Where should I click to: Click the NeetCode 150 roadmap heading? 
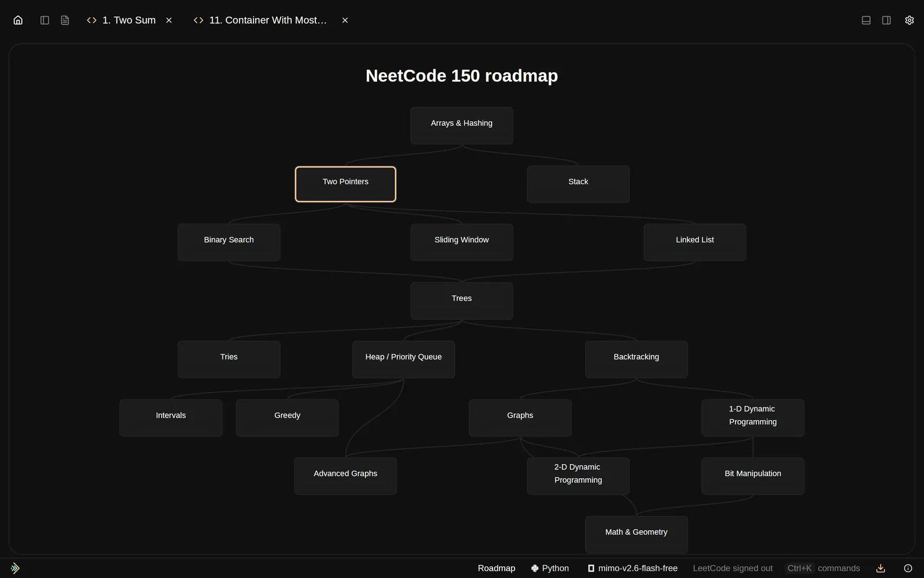pyautogui.click(x=461, y=76)
